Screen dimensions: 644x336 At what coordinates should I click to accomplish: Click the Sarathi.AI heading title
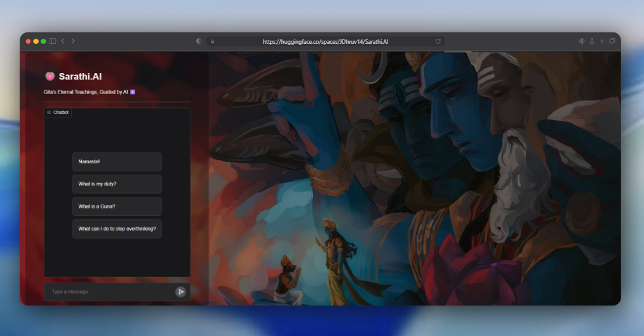[x=80, y=76]
